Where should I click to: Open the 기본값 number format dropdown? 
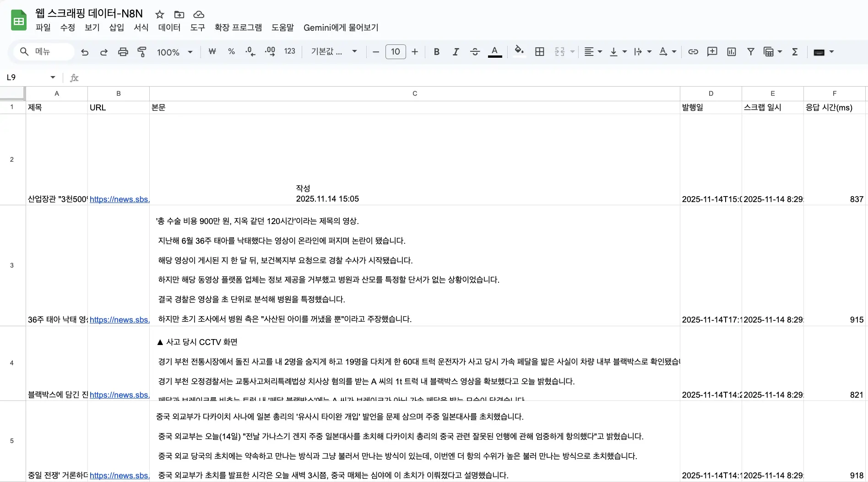tap(333, 51)
